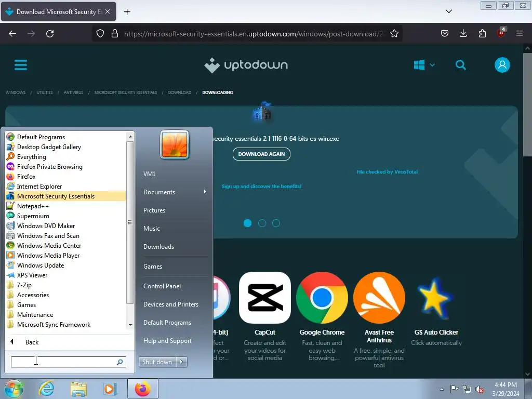Image resolution: width=532 pixels, height=399 pixels.
Task: Open the Avast Free Antivirus icon
Action: tap(379, 298)
